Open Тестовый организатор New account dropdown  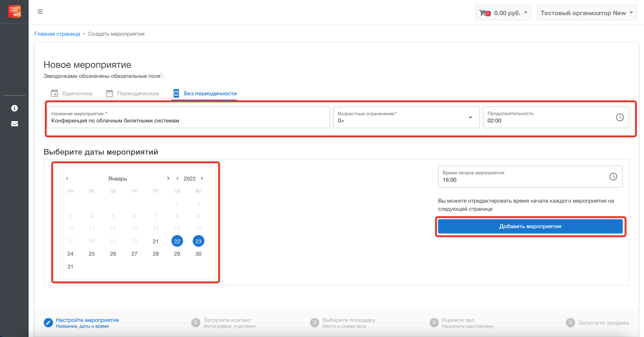587,13
